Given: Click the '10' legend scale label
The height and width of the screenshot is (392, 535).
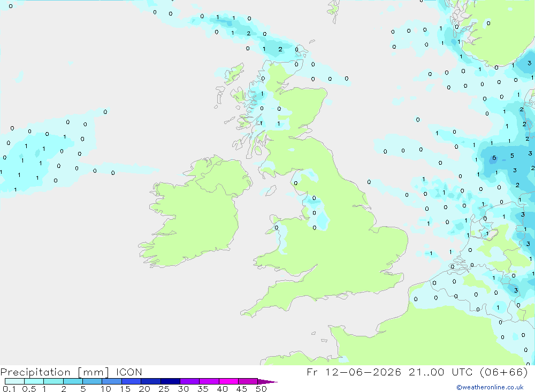Looking at the screenshot, I should pyautogui.click(x=106, y=389).
